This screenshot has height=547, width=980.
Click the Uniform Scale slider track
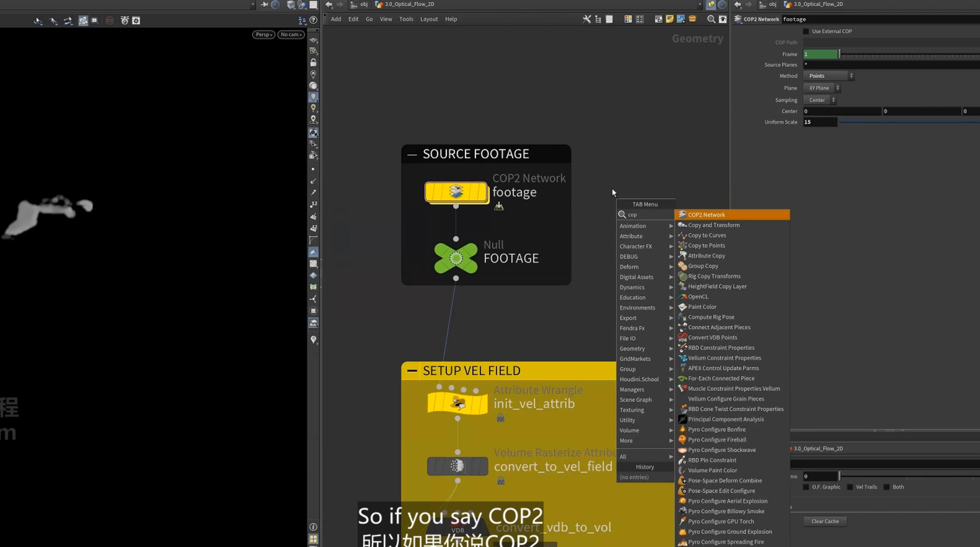(909, 122)
